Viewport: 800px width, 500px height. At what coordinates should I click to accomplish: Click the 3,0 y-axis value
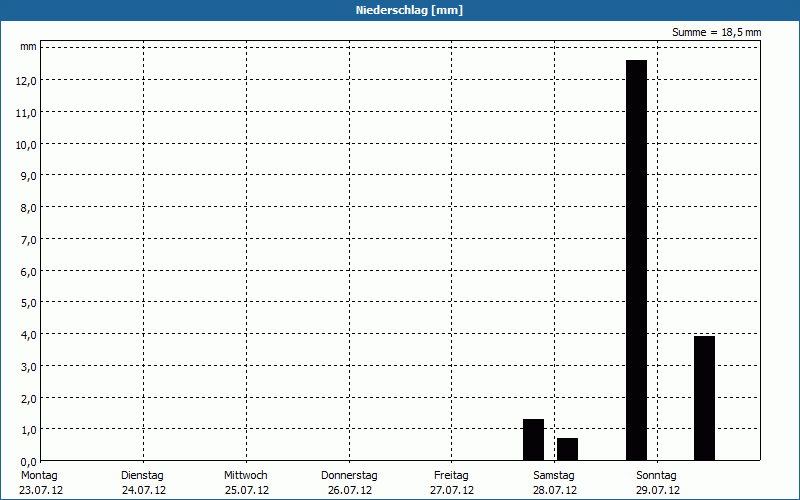pyautogui.click(x=29, y=367)
